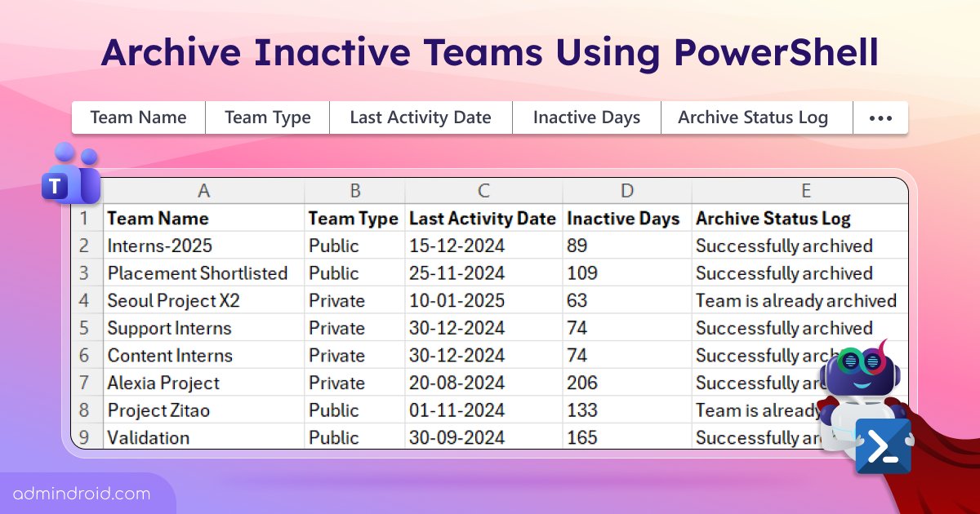The image size is (980, 514).
Task: Click the 'Alexia Project' cell
Action: 204,383
